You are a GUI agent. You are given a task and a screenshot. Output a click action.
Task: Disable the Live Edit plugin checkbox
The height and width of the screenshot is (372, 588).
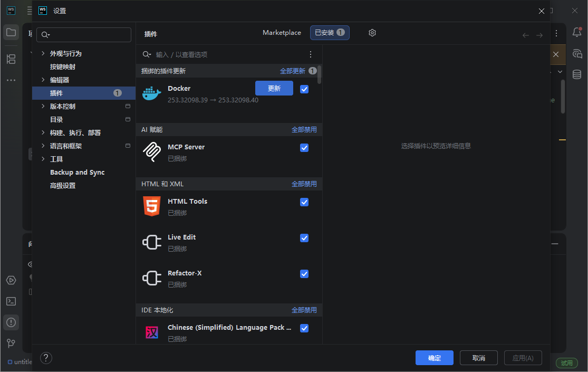point(304,238)
